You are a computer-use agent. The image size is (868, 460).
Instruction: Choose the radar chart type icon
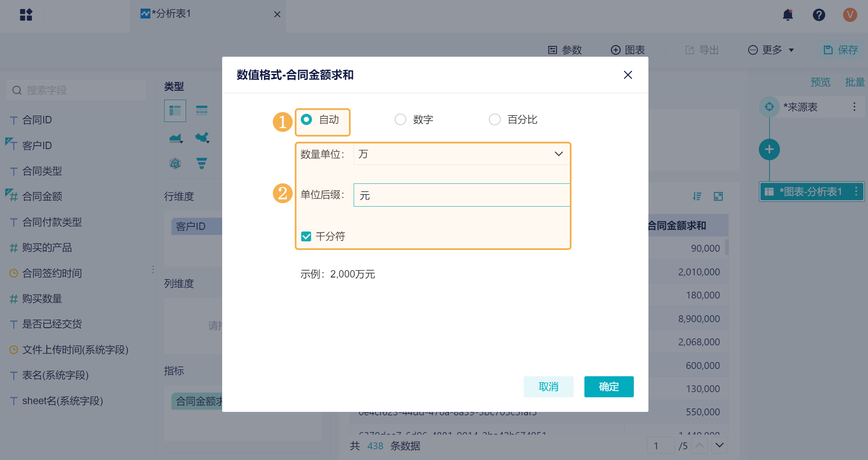pos(175,163)
